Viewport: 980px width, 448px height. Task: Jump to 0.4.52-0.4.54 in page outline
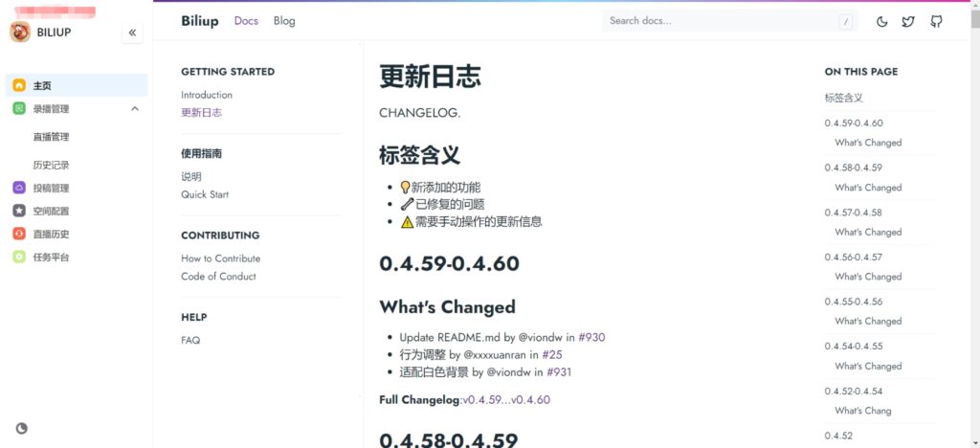coord(853,392)
